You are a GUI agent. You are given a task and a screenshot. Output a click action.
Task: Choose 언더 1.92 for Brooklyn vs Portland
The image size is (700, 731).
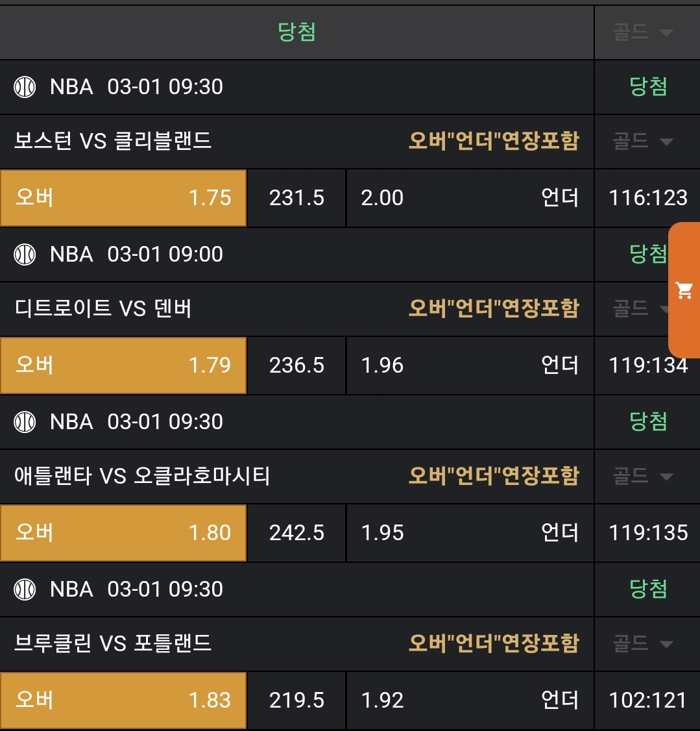[470, 700]
